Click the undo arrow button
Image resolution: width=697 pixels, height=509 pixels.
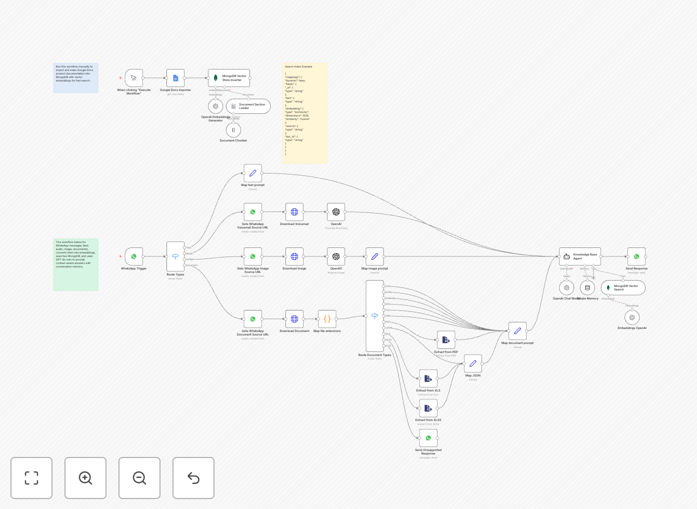[x=193, y=478]
